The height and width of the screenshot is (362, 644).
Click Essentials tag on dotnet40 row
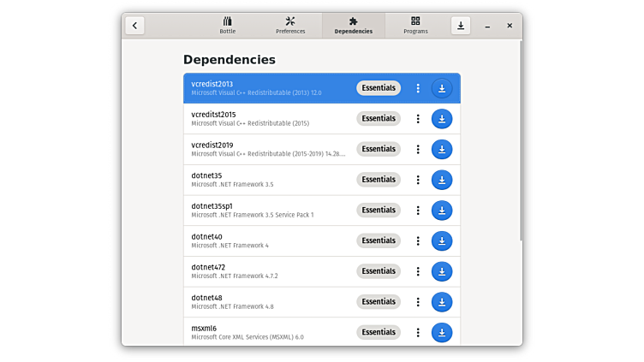point(379,240)
